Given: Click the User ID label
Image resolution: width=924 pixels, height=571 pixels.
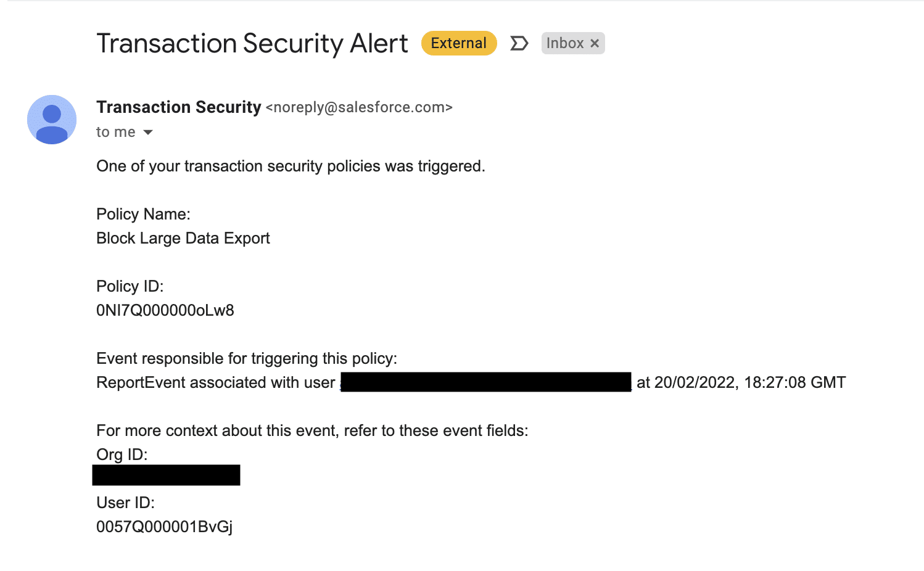Looking at the screenshot, I should point(126,503).
